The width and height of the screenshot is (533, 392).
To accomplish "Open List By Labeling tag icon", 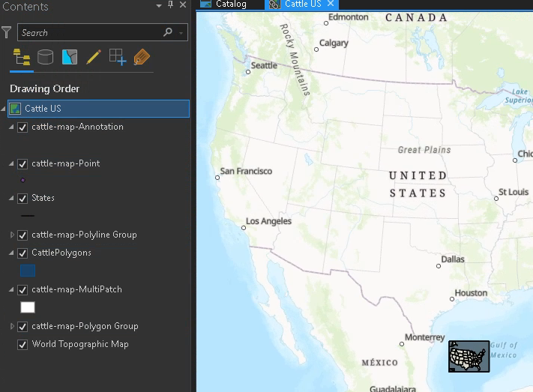I will tap(142, 57).
